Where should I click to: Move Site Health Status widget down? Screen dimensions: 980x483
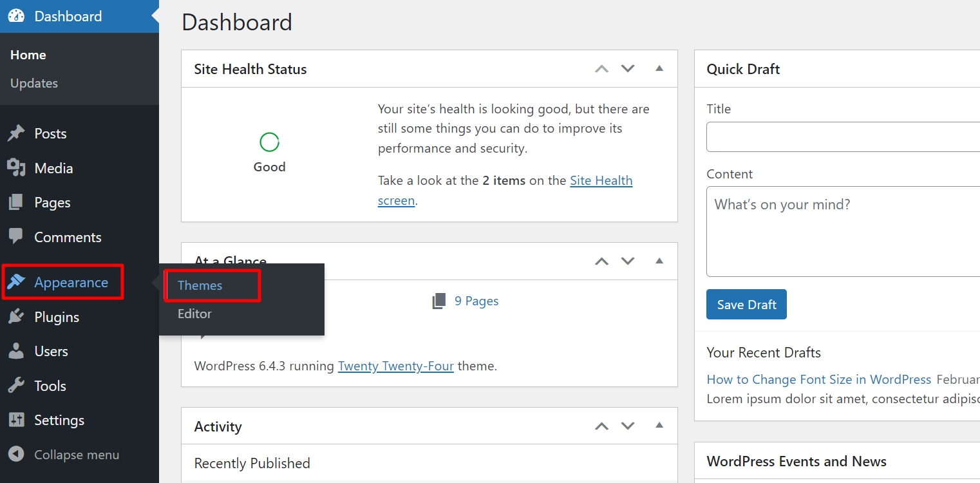(x=628, y=69)
